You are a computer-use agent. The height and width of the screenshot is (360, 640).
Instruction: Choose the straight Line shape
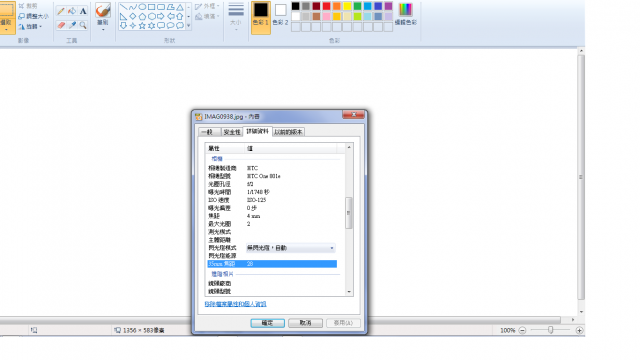123,7
